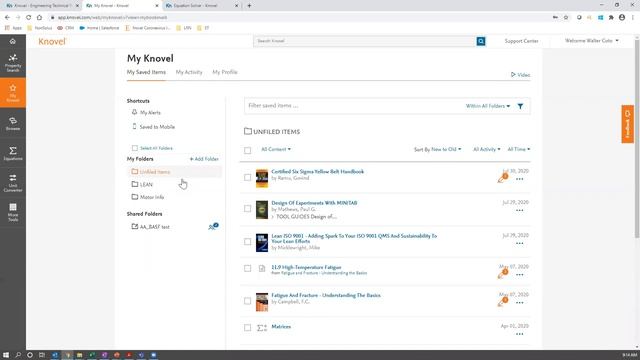Open annotation icon on High-Temperature Fatigue row
The height and width of the screenshot is (360, 640).
(x=502, y=274)
